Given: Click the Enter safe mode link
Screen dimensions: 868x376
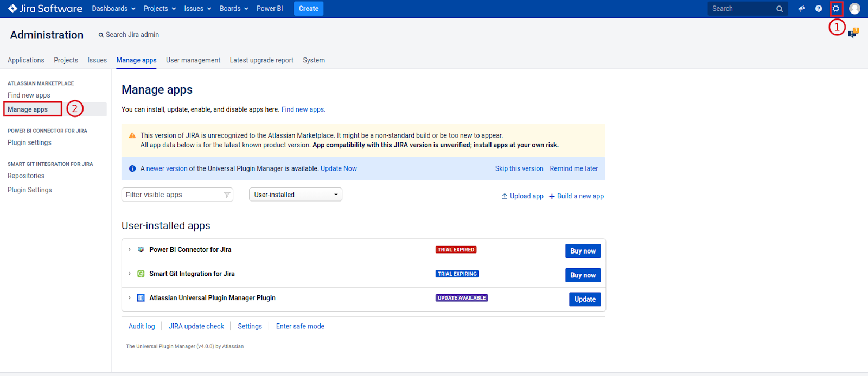Looking at the screenshot, I should (x=300, y=326).
